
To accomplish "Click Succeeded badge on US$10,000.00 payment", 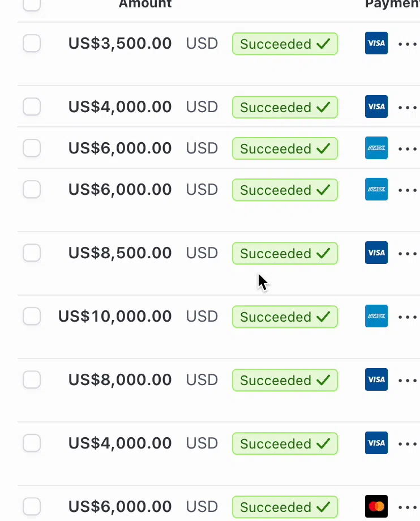I will point(285,317).
